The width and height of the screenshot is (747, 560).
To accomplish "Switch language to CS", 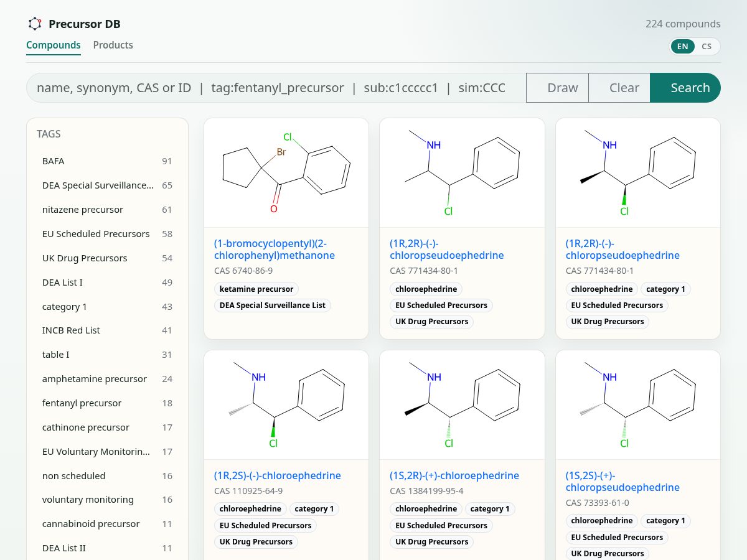I will [x=707, y=47].
